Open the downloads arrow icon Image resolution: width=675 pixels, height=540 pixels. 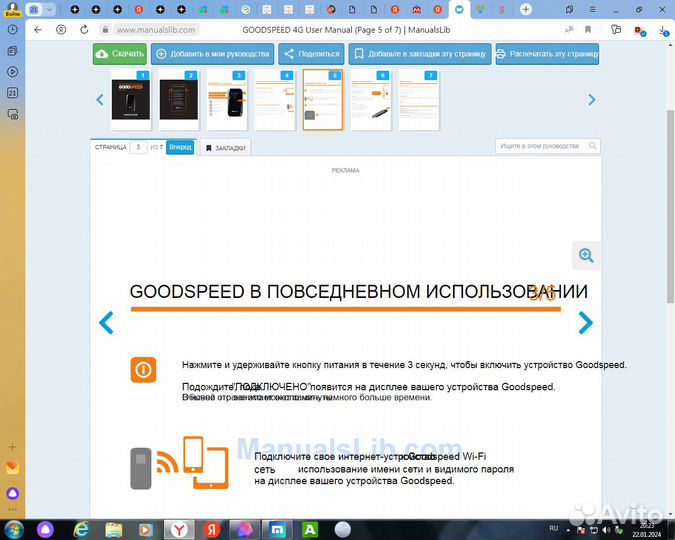click(x=663, y=30)
